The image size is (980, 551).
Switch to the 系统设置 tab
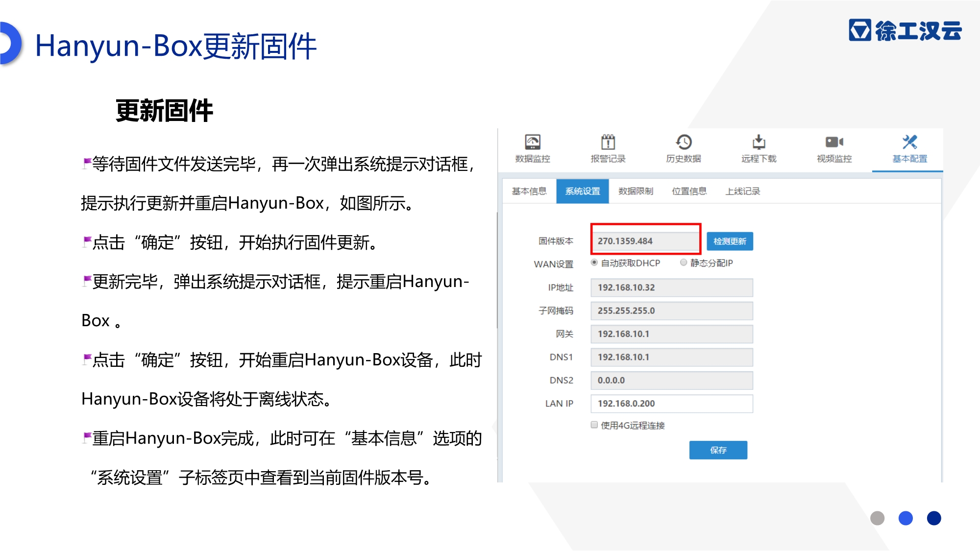point(583,191)
